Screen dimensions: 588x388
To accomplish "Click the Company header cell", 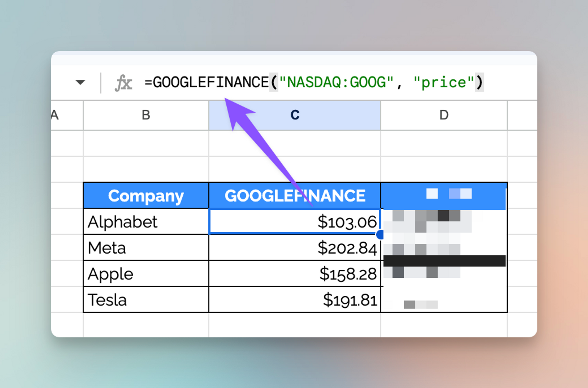I will click(146, 196).
